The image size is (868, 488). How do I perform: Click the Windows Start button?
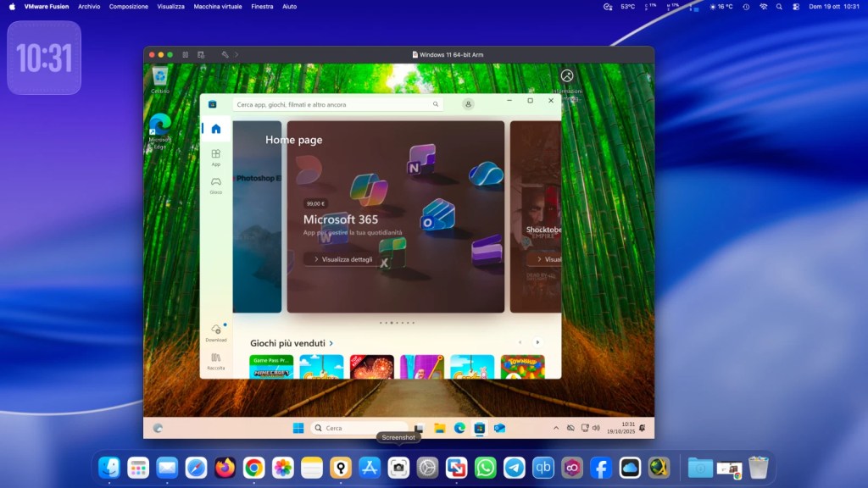pyautogui.click(x=298, y=428)
